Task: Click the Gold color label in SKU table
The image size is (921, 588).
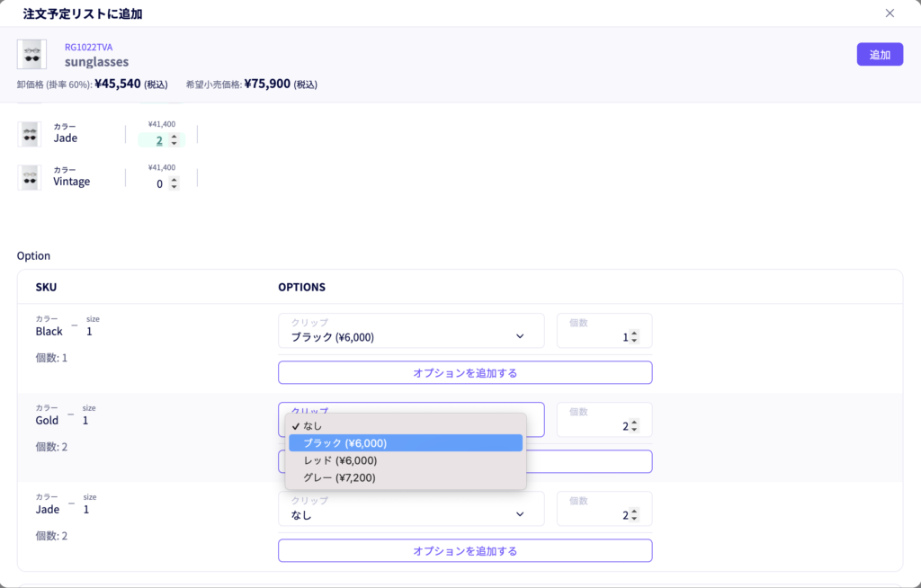Action: point(47,420)
